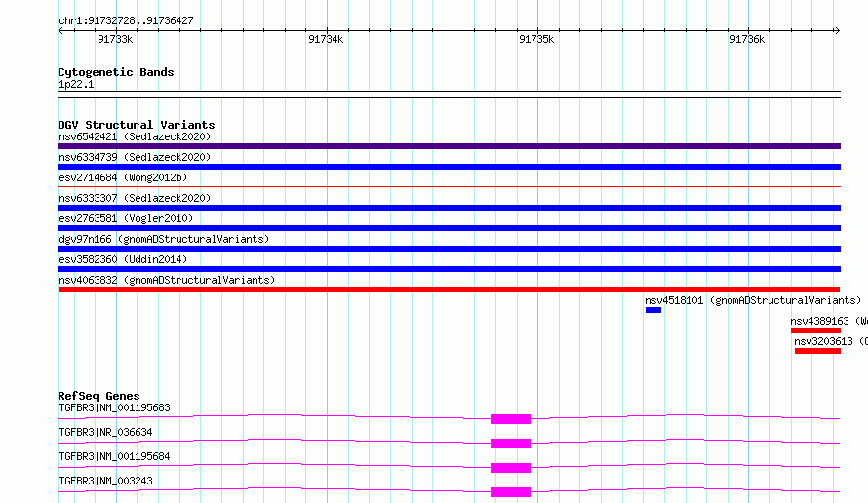Click the thin red esv2714684 variant line

(x=449, y=187)
